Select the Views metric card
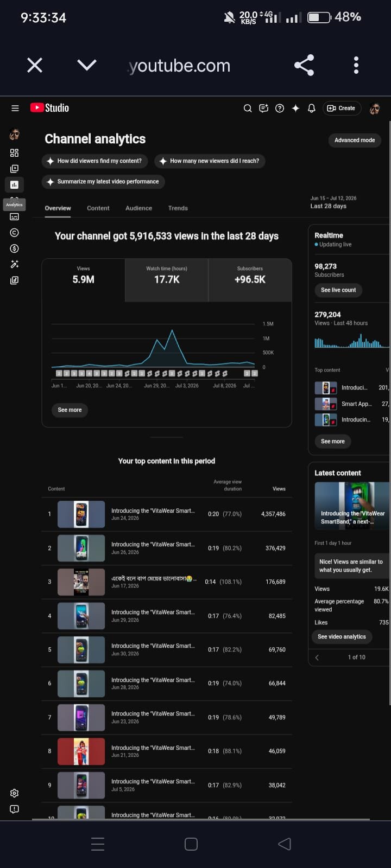Viewport: 391px width, 868px height. [84, 280]
